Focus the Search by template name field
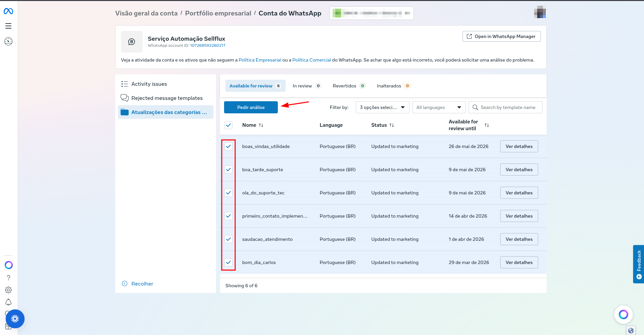The height and width of the screenshot is (335, 644). click(x=508, y=107)
